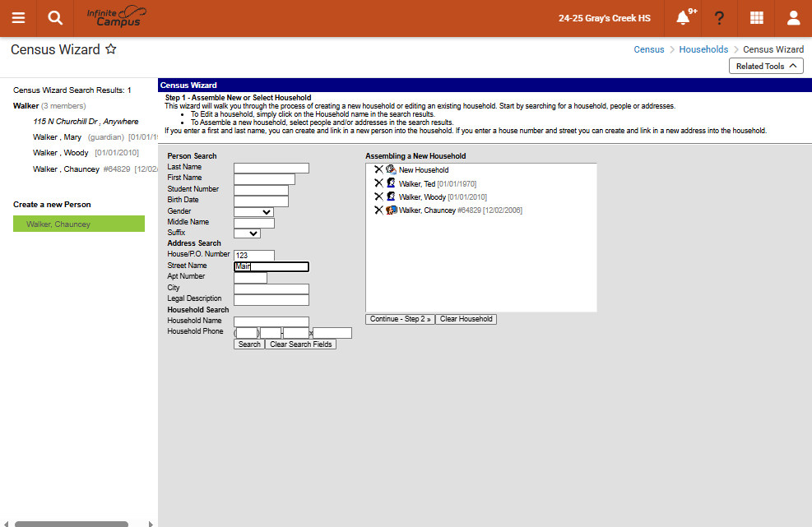The width and height of the screenshot is (812, 527).
Task: Create new person Walker, Chauncey
Action: coord(79,224)
